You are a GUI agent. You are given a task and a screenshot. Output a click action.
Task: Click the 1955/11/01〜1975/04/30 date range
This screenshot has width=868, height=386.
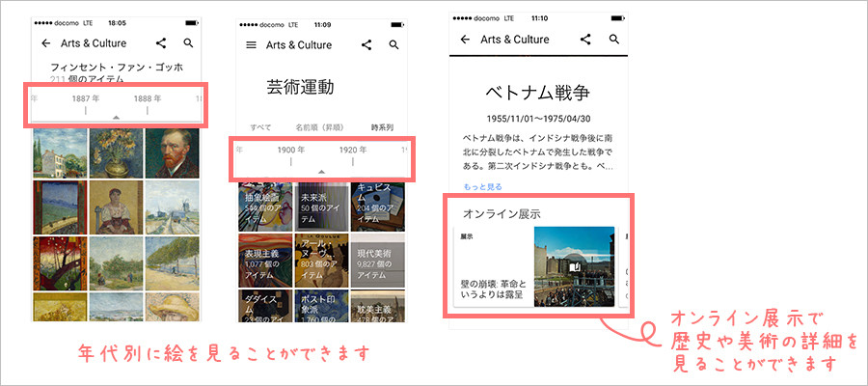[537, 119]
